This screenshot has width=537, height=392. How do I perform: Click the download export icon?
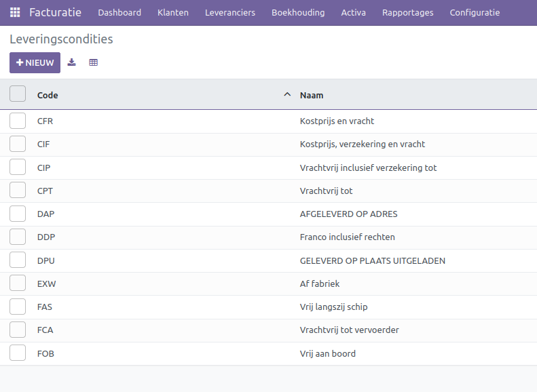click(x=72, y=62)
